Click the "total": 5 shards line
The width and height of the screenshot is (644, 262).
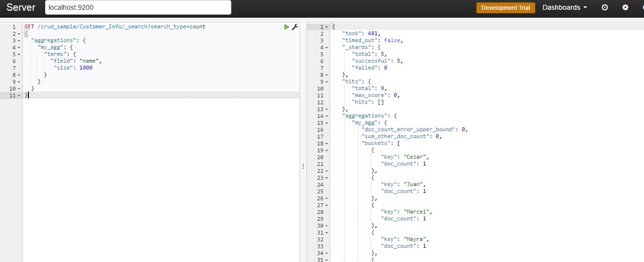point(370,54)
